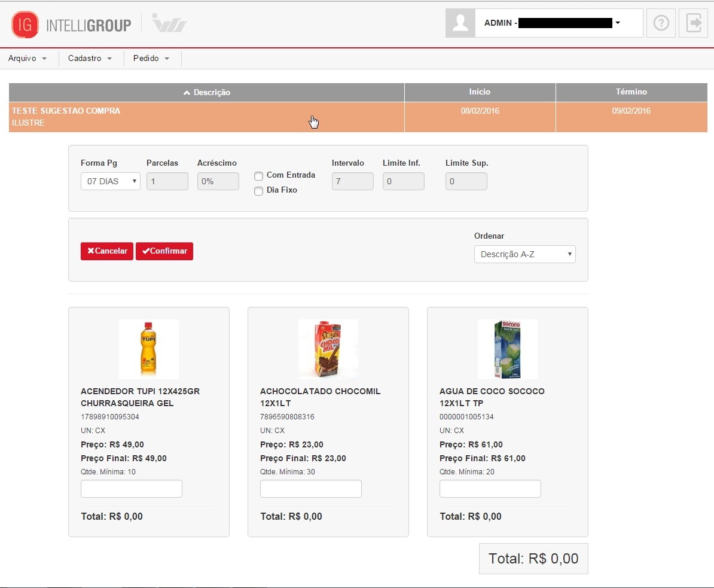714x588 pixels.
Task: Open the Pedido menu
Action: coord(151,58)
